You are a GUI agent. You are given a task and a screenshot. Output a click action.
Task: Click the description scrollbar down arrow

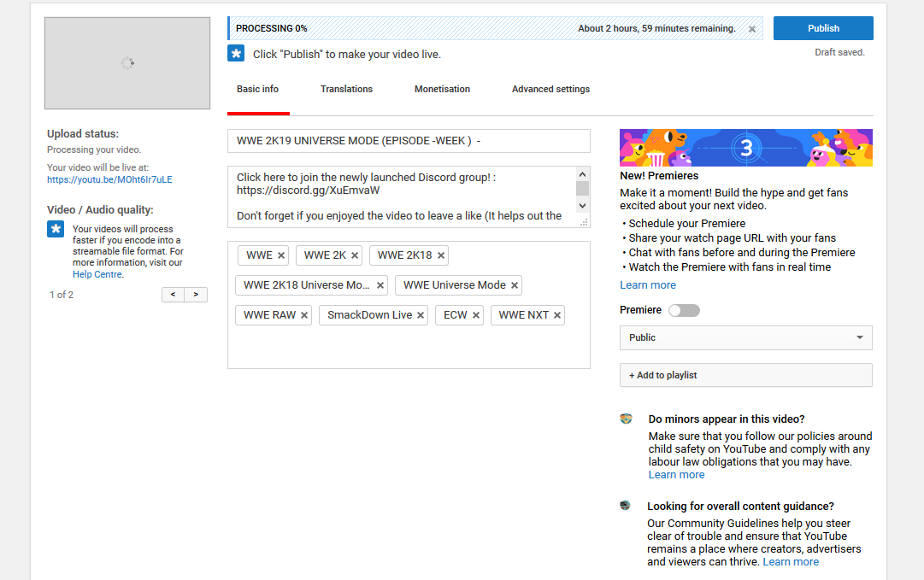click(582, 206)
